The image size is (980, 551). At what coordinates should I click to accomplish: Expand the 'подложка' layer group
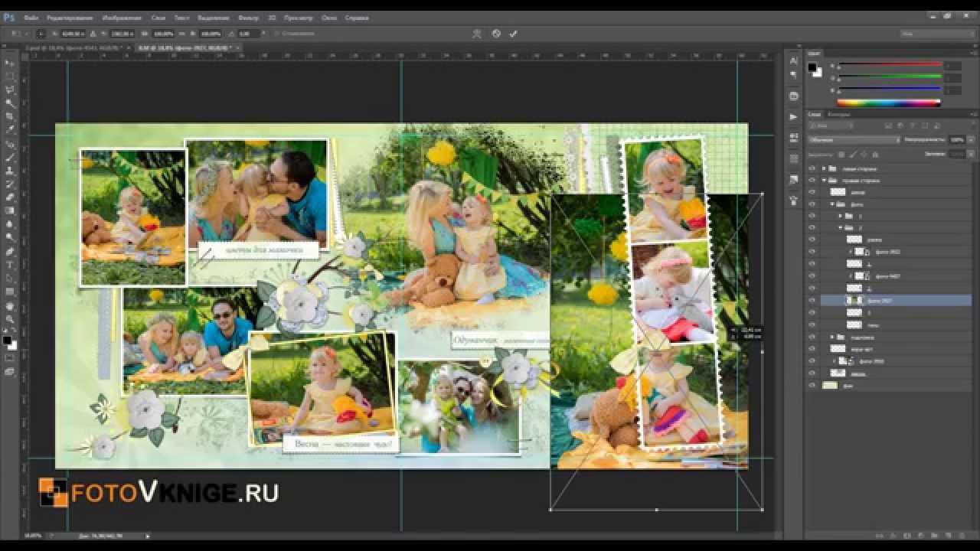pyautogui.click(x=832, y=337)
